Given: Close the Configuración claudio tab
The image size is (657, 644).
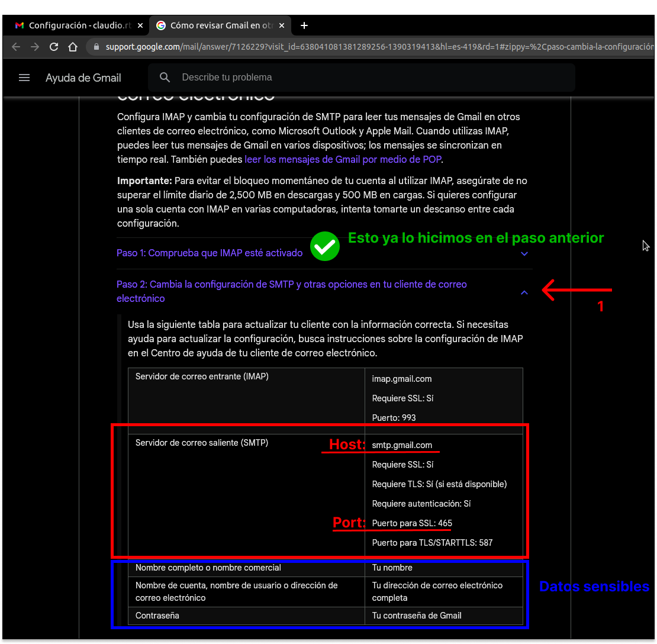Looking at the screenshot, I should [140, 25].
